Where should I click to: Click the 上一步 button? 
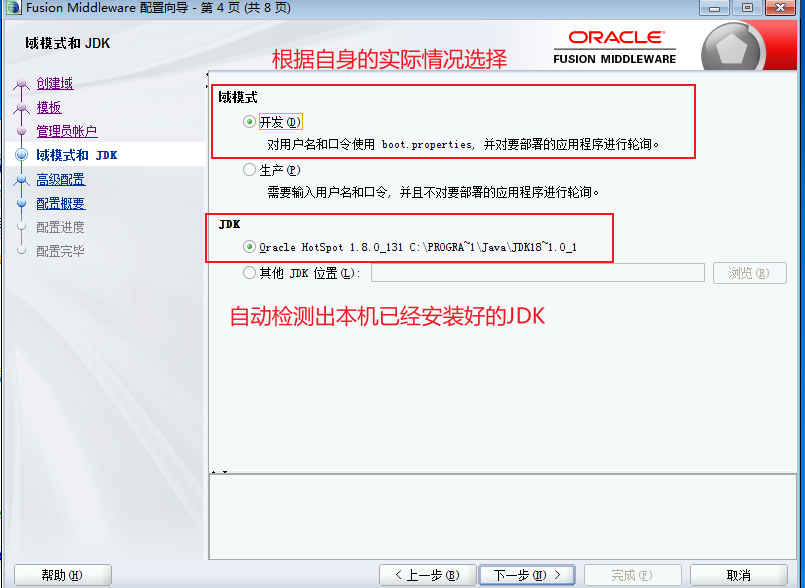tap(427, 574)
